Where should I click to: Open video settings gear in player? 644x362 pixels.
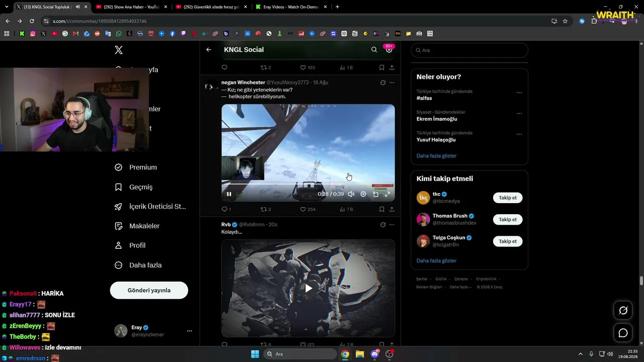pyautogui.click(x=363, y=194)
